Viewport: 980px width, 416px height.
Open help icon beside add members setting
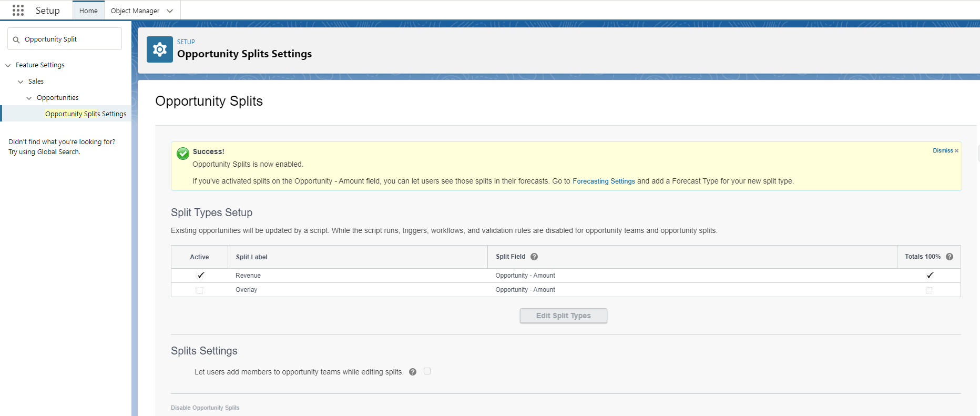pyautogui.click(x=413, y=372)
